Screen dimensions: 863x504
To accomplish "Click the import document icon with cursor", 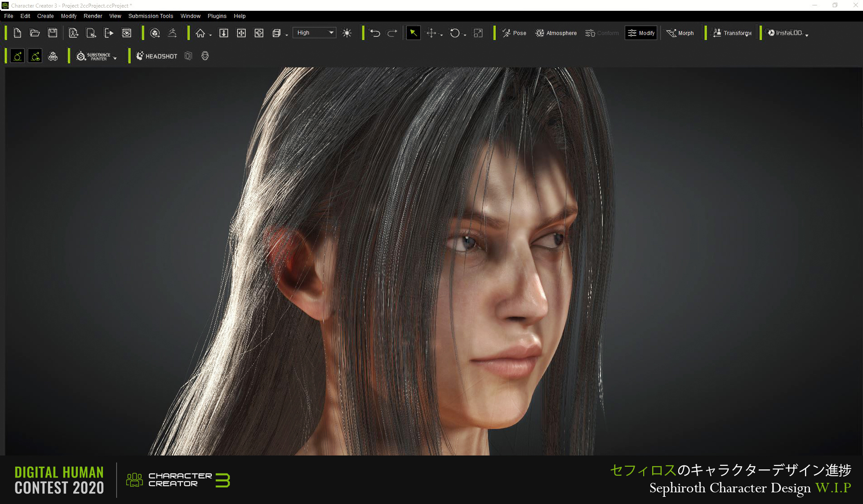I will tap(91, 33).
